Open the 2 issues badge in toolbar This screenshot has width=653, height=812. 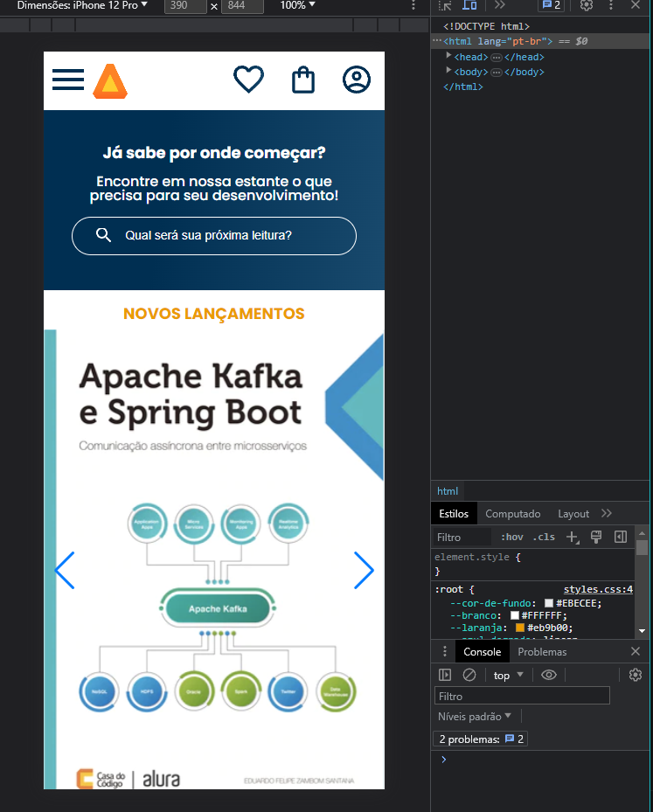[551, 5]
